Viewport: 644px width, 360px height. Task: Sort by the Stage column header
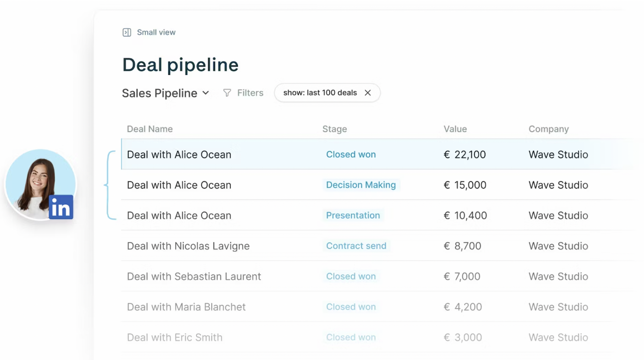pyautogui.click(x=335, y=129)
